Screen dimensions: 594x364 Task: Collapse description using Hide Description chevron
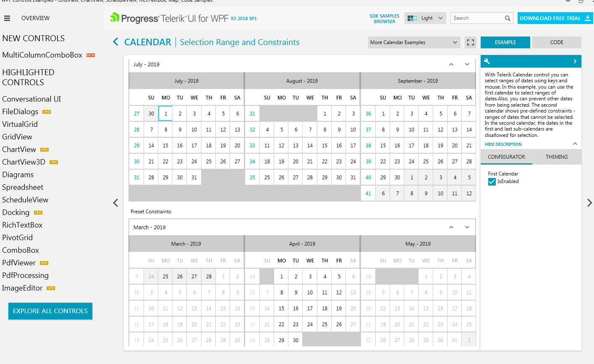575,144
